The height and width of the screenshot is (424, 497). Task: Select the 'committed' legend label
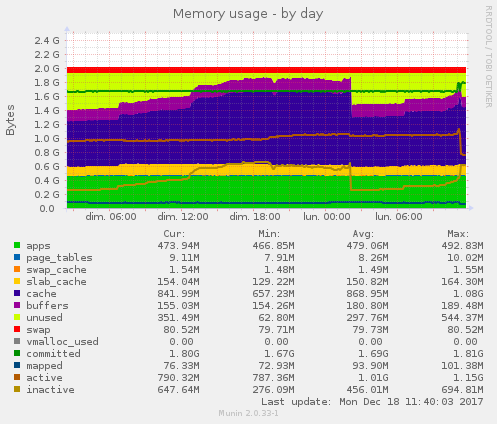coord(53,354)
